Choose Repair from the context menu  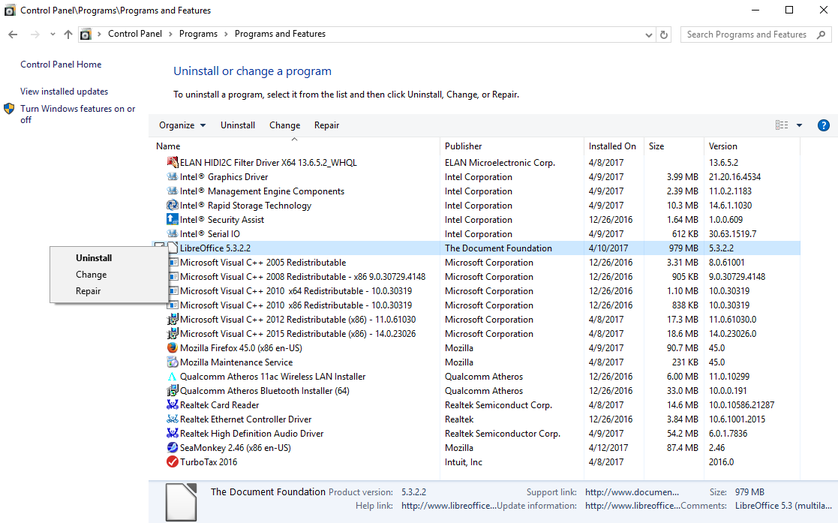(x=88, y=291)
